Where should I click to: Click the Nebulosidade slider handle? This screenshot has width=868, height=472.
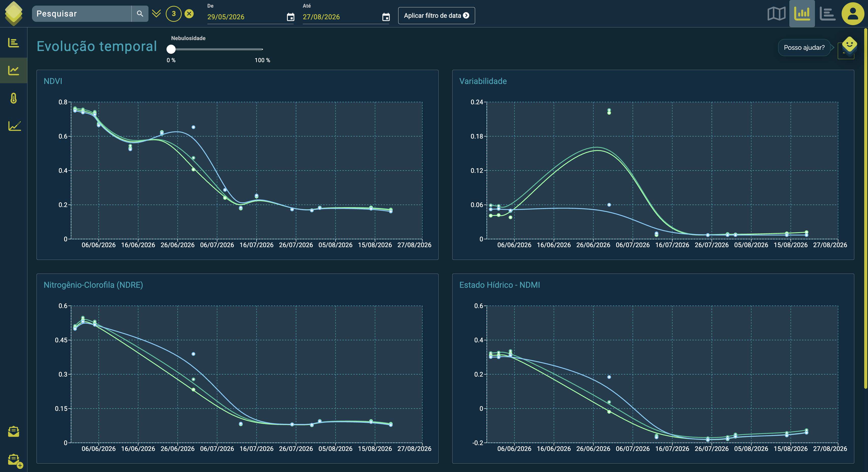(171, 49)
